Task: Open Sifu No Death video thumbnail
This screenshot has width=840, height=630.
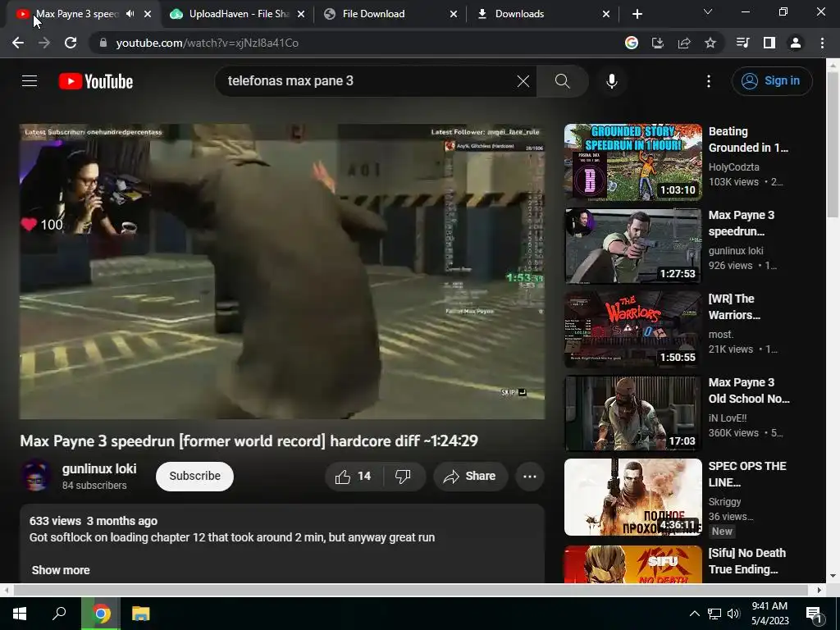Action: [632, 564]
